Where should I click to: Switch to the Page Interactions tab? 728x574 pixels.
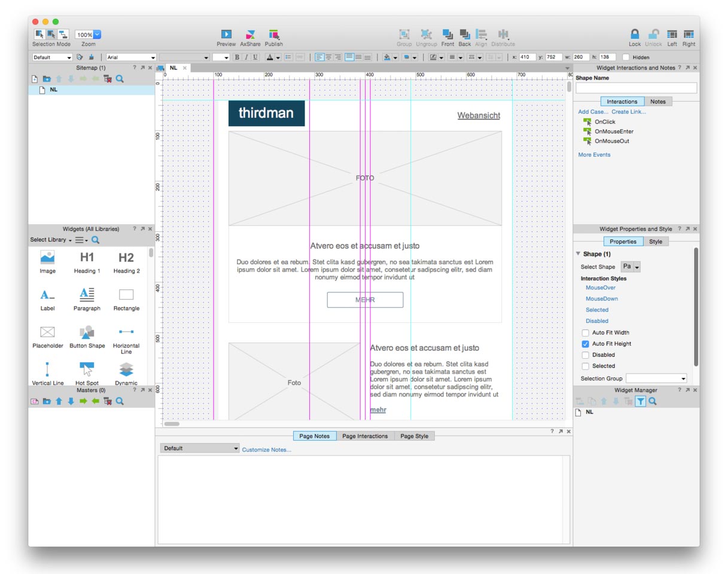tap(365, 436)
